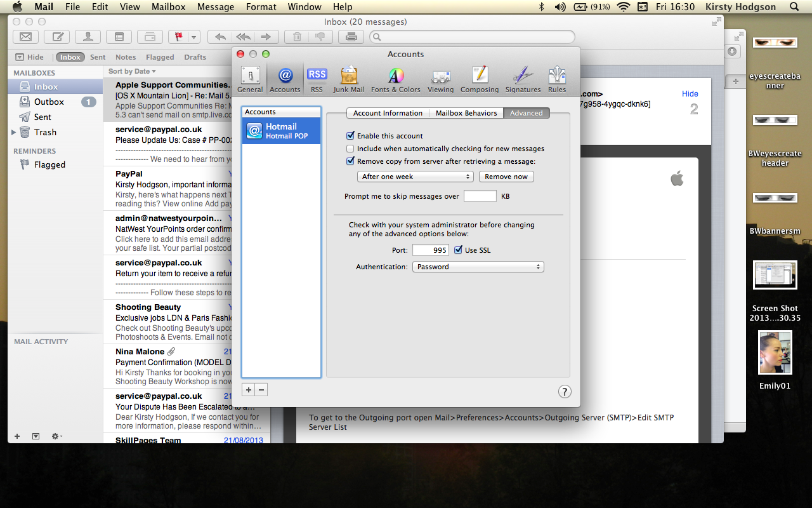Open the General preferences pane
812x508 pixels.
coord(250,79)
